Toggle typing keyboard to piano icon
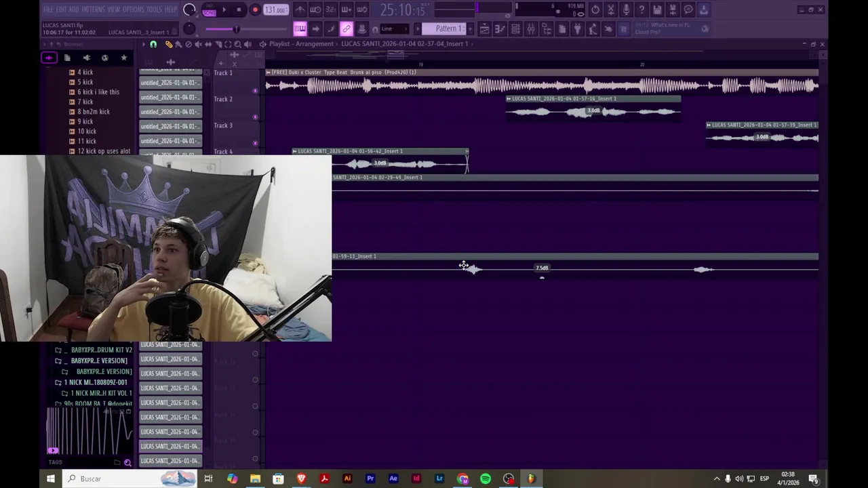 coord(300,28)
